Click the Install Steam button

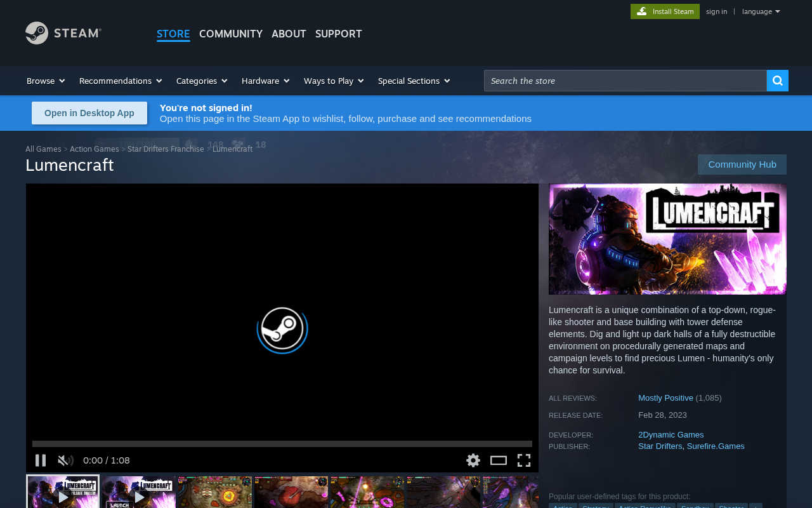tap(665, 11)
